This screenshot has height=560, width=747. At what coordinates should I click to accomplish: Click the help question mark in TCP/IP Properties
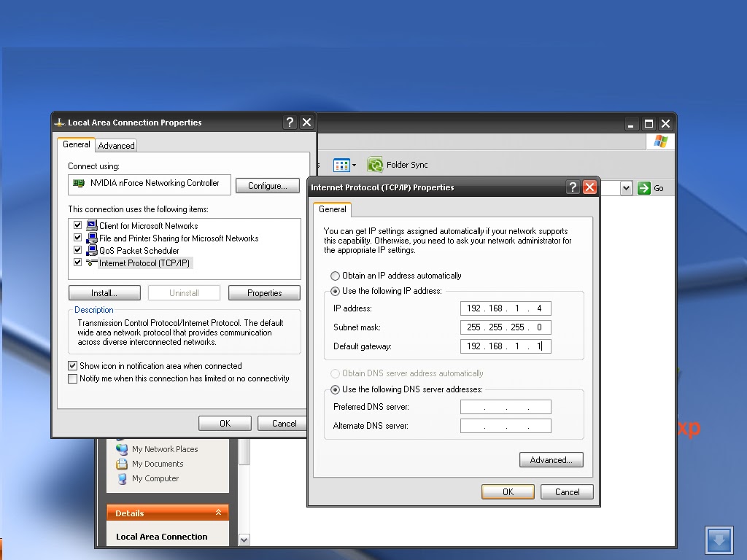[x=573, y=187]
